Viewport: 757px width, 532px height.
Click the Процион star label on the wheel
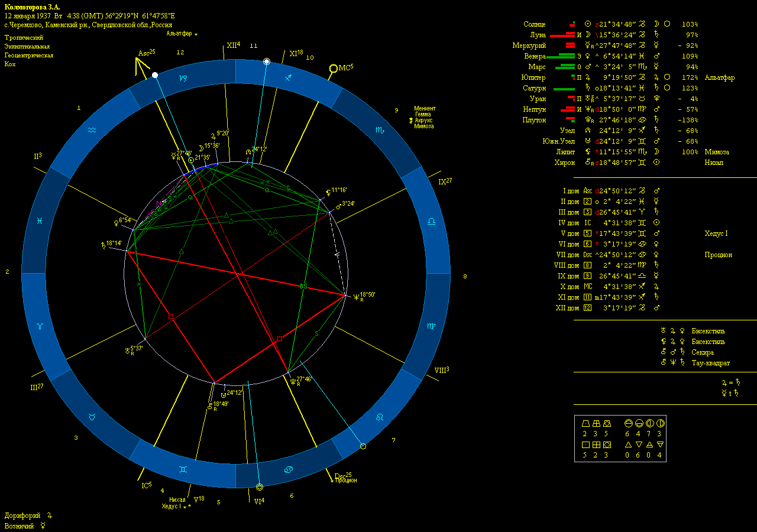point(346,481)
